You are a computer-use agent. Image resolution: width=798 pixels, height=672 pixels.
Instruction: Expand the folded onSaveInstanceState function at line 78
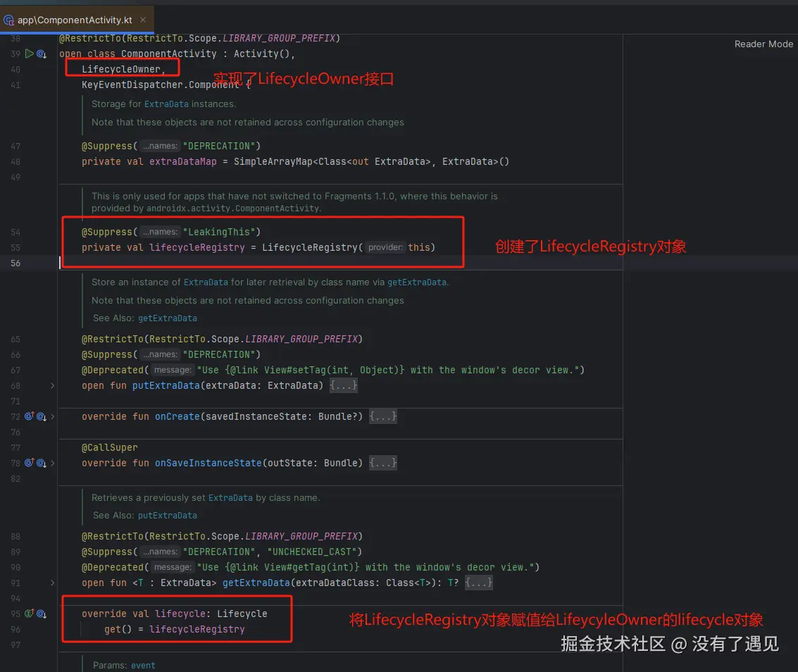coord(52,463)
